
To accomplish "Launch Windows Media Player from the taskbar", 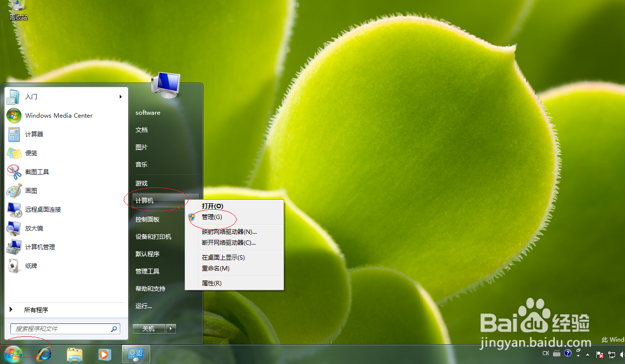I will click(x=104, y=354).
